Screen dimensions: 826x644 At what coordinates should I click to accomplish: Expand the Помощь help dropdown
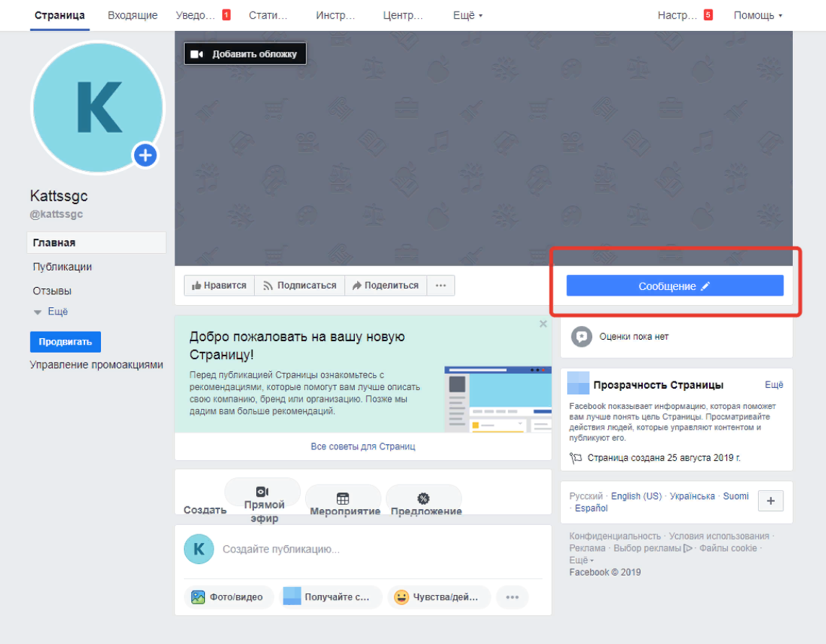click(x=757, y=15)
